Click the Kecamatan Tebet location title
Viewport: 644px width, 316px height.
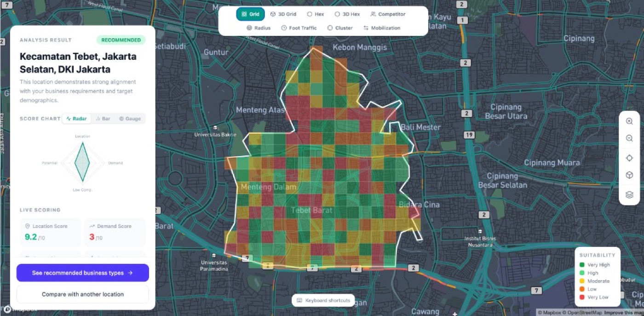[x=78, y=63]
